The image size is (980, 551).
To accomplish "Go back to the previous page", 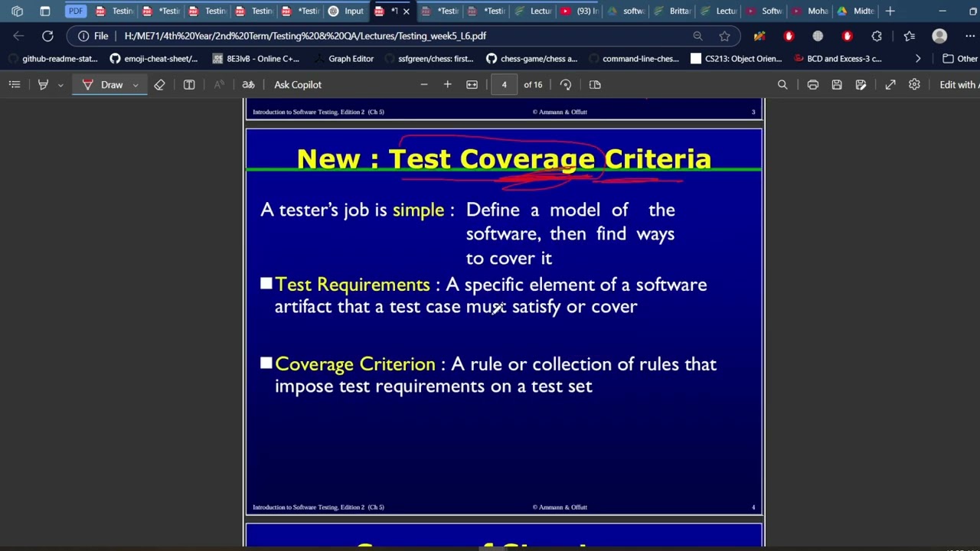I will (x=18, y=36).
